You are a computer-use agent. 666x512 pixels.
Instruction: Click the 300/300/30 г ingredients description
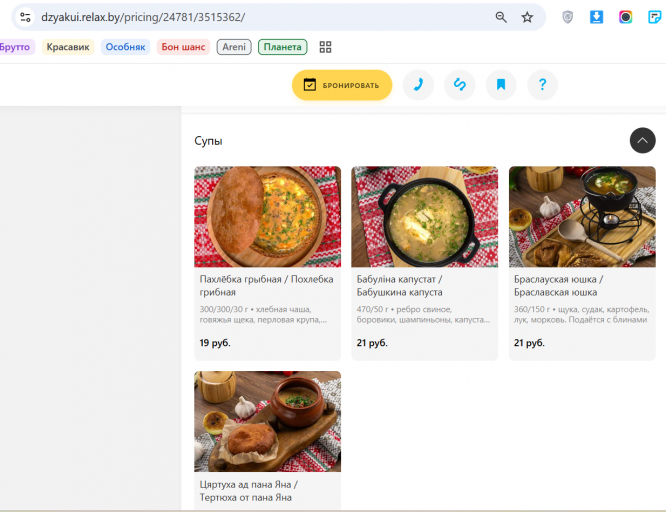263,314
